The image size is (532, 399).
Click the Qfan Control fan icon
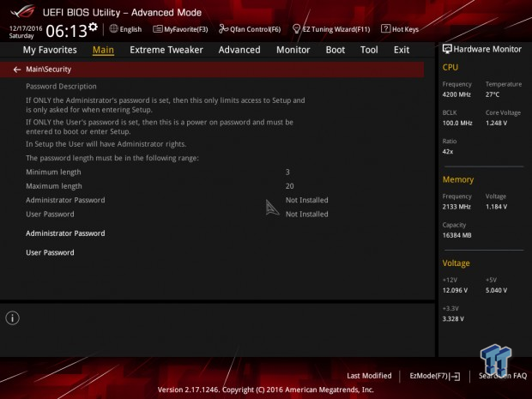(223, 29)
